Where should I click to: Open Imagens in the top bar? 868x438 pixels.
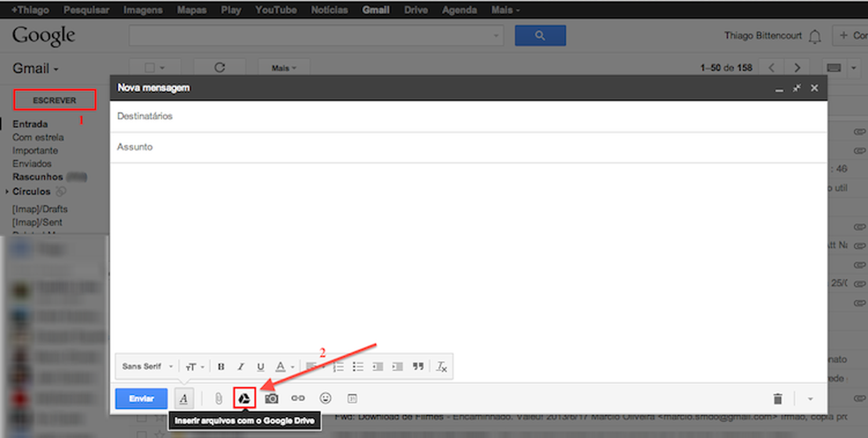pos(143,10)
